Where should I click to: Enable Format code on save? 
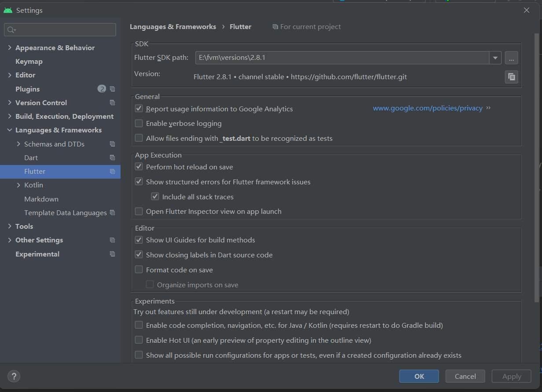(x=139, y=270)
